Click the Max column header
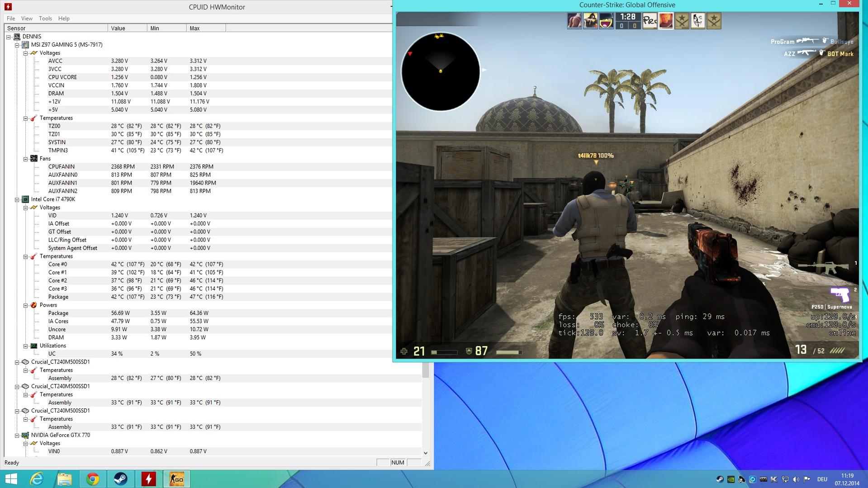 point(206,28)
